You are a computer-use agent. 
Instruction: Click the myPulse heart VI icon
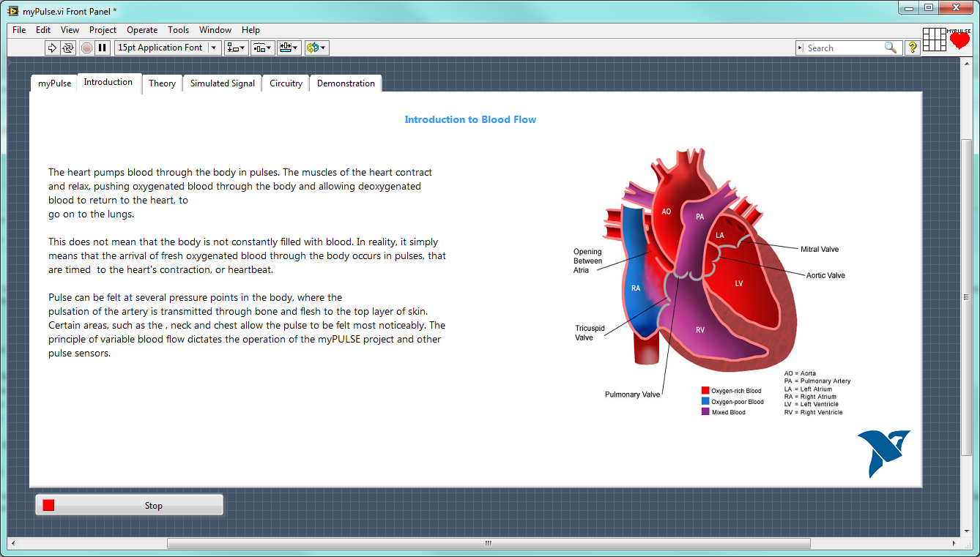pyautogui.click(x=959, y=40)
